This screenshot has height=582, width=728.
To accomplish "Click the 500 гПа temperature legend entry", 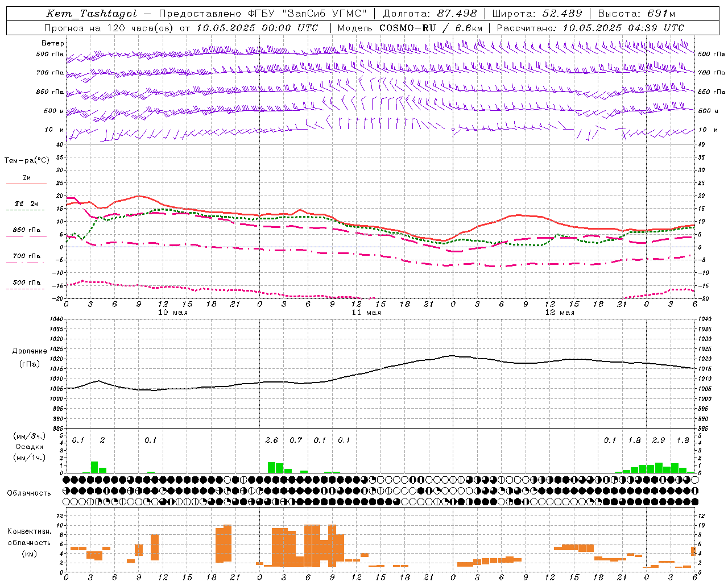I will pyautogui.click(x=27, y=282).
